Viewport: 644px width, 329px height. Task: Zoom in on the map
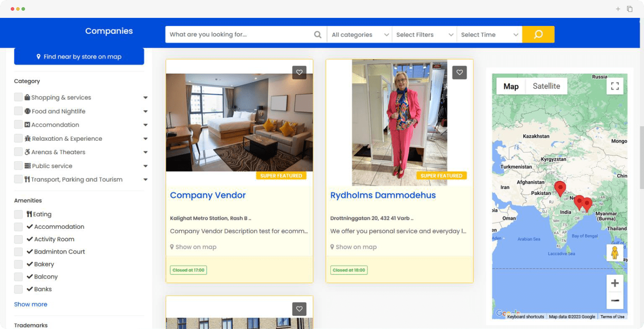coord(615,283)
